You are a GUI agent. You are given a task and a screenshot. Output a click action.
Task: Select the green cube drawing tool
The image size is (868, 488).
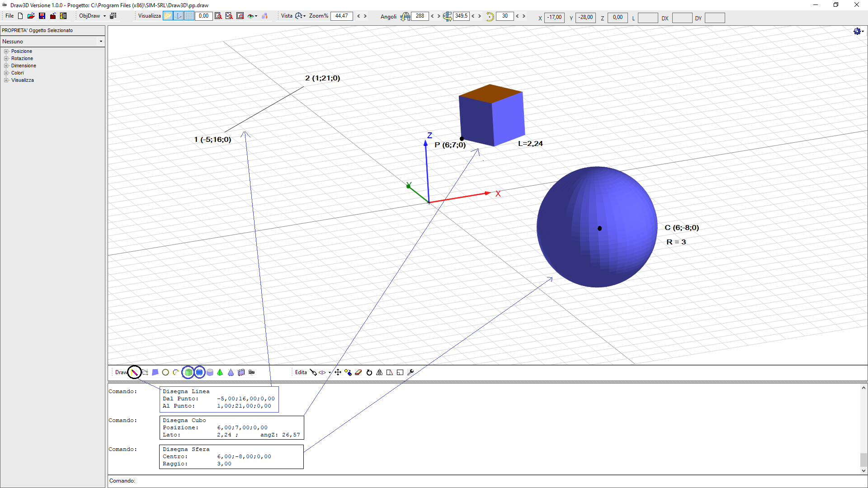189,372
